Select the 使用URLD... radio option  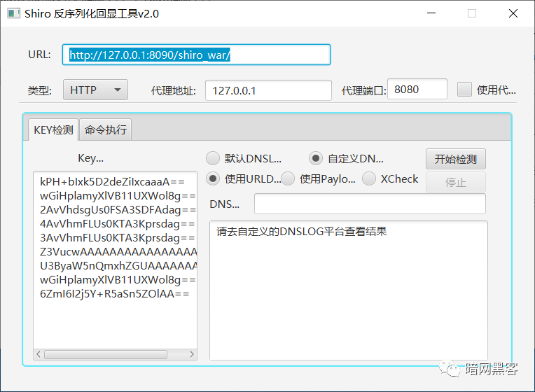click(x=213, y=178)
